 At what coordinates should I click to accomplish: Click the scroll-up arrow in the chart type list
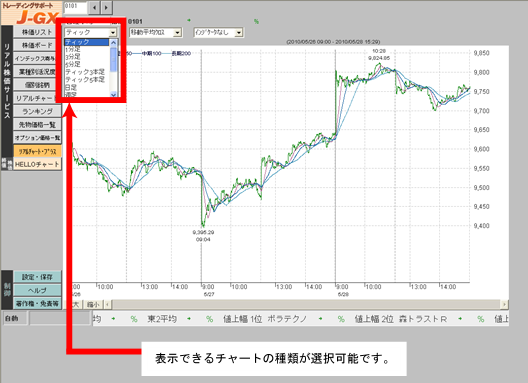click(x=113, y=43)
